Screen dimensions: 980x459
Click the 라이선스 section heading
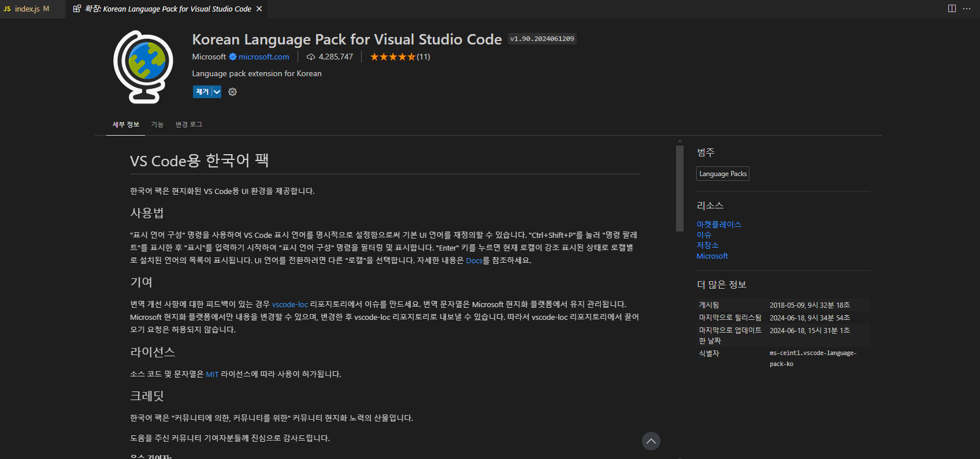[x=153, y=352]
